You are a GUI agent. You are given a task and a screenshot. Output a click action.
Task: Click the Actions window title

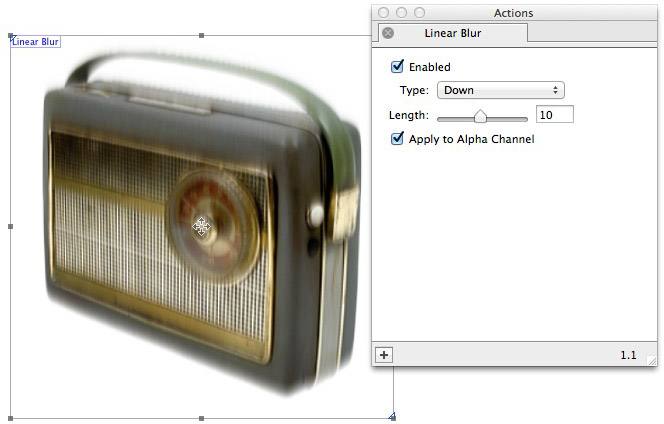click(x=513, y=13)
